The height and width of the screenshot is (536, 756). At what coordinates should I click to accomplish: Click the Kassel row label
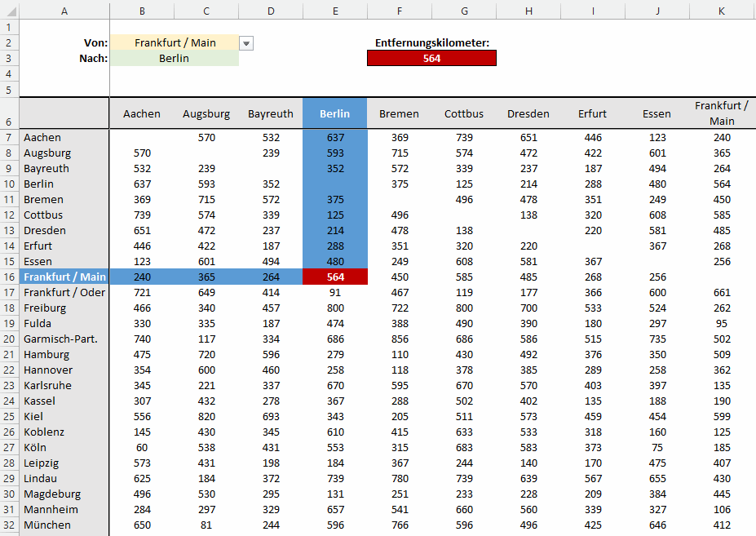(39, 401)
